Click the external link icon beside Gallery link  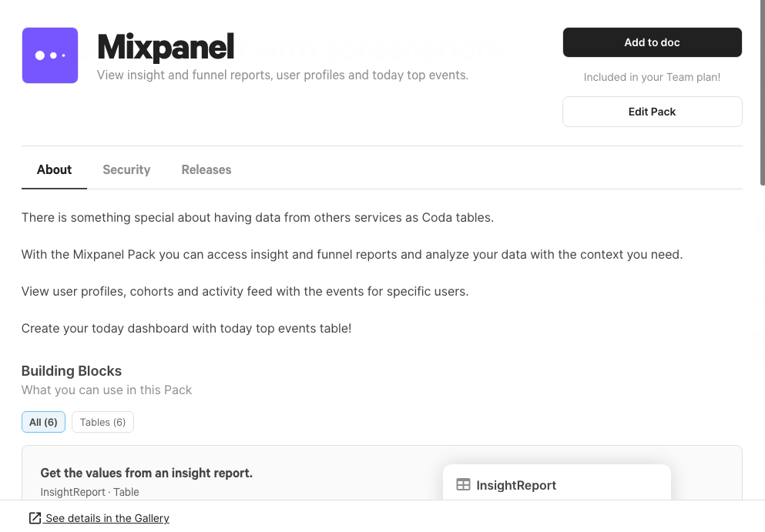(35, 518)
